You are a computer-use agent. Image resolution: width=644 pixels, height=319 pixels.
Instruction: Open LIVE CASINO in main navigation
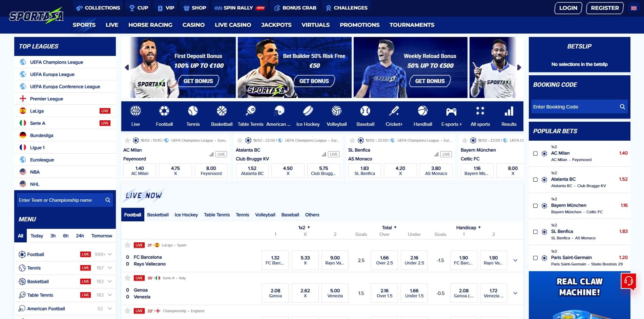[233, 25]
